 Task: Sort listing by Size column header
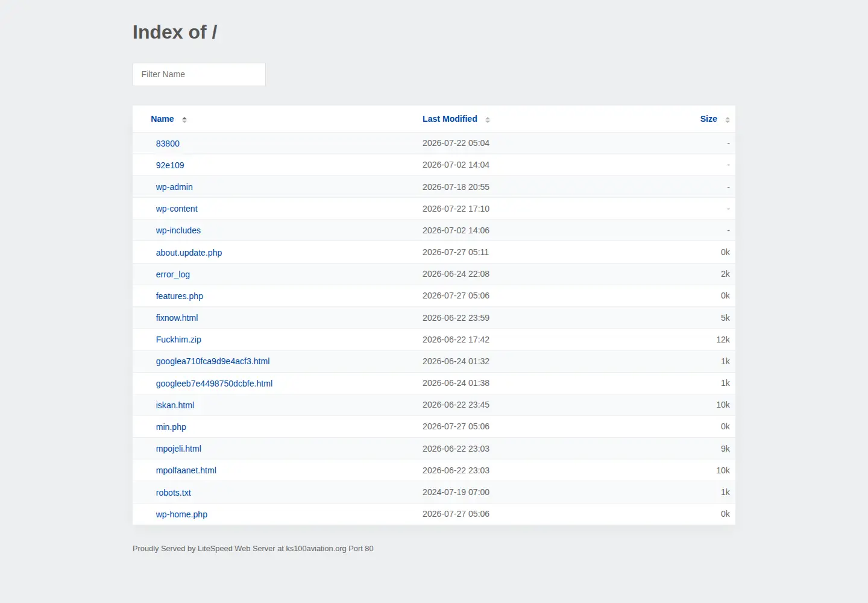[x=708, y=119]
